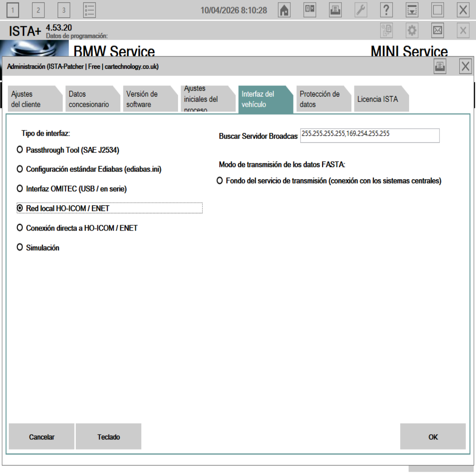Select Interfaz OMITEC USB option
The width and height of the screenshot is (476, 476).
coord(72,189)
